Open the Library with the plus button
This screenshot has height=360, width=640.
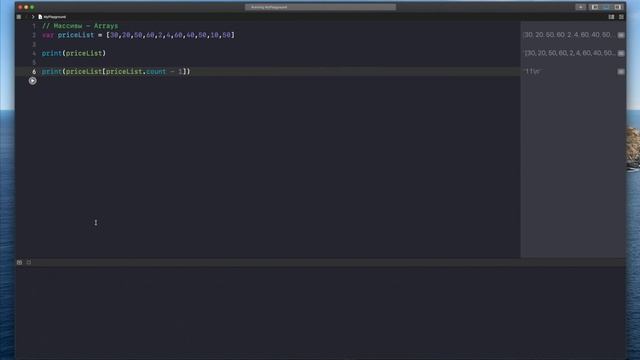tap(580, 7)
